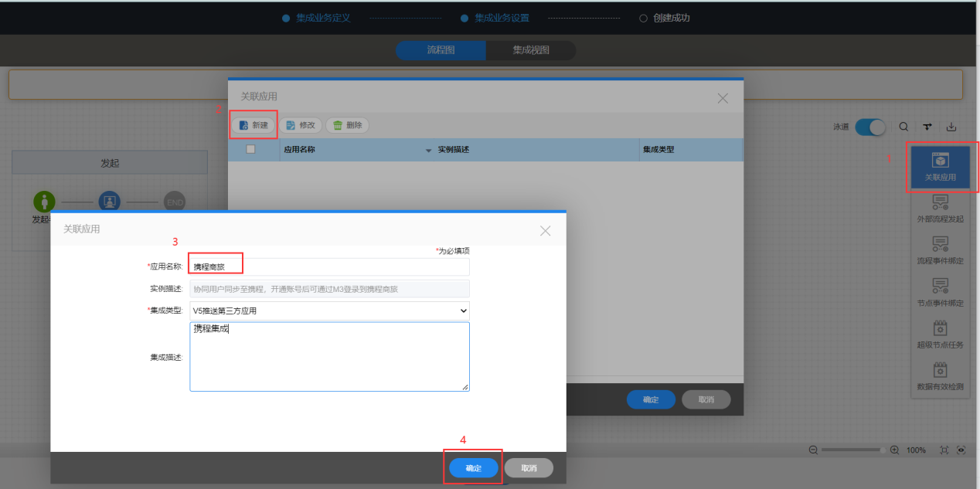Toggle the 泳道 switch
The image size is (980, 489).
pos(870,127)
